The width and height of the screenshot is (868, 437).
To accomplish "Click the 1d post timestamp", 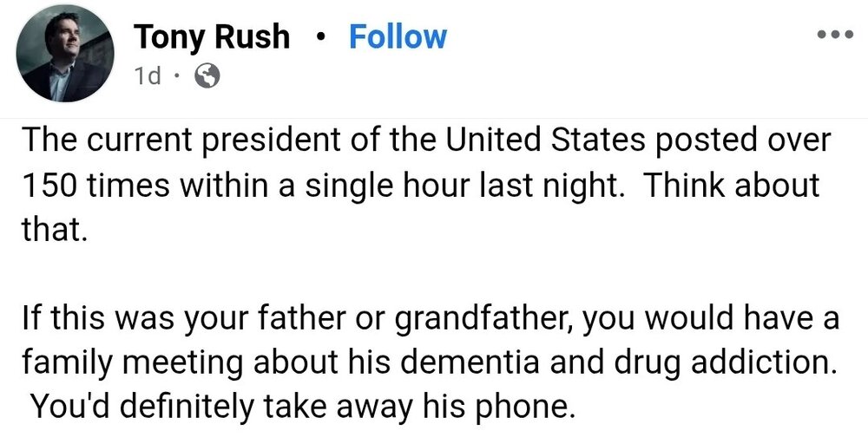I will 148,77.
